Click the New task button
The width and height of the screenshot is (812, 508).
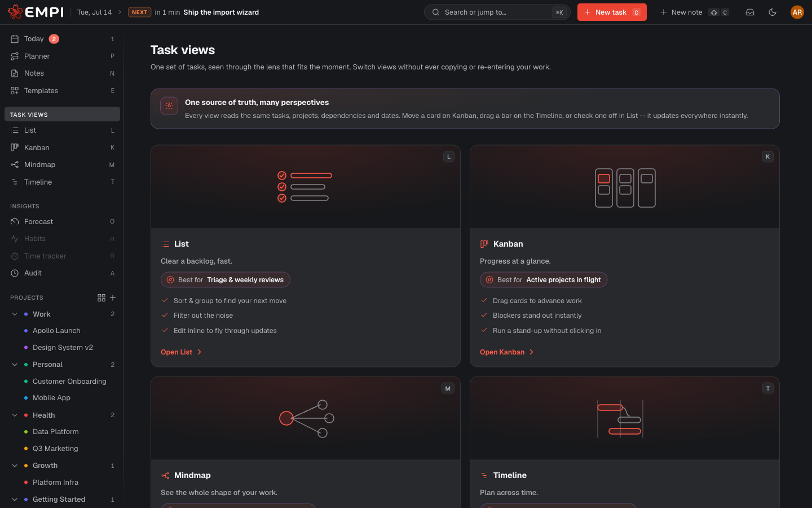(x=612, y=12)
